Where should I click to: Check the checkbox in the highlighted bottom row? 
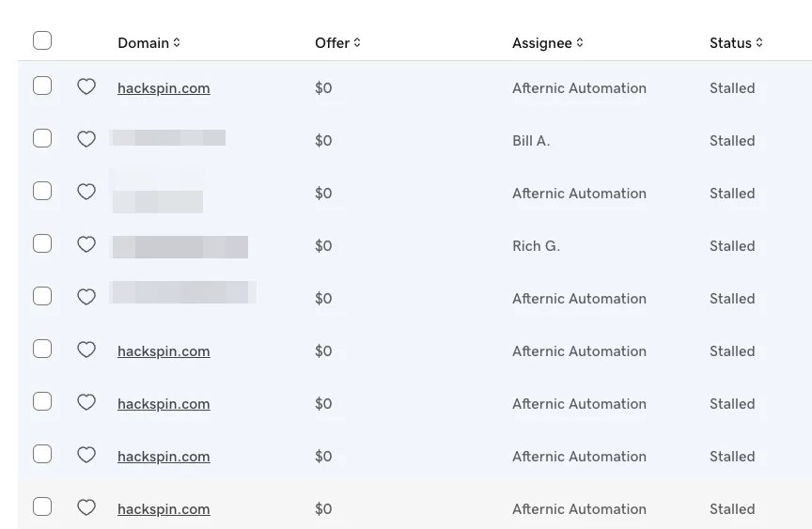42,506
